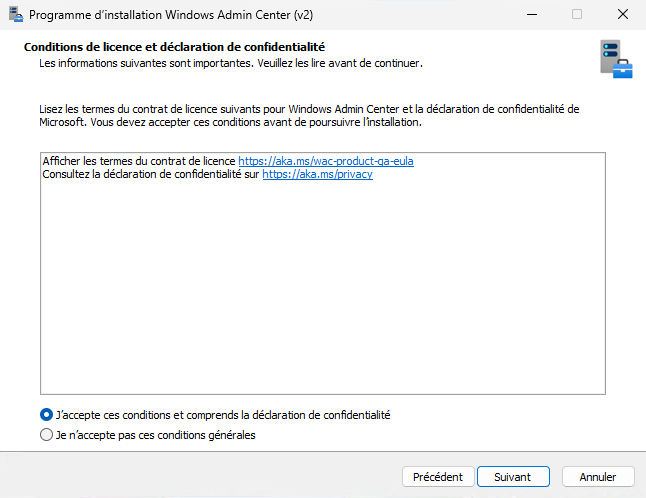Click the 'Conditions de licence et déclaration' heading

click(174, 47)
